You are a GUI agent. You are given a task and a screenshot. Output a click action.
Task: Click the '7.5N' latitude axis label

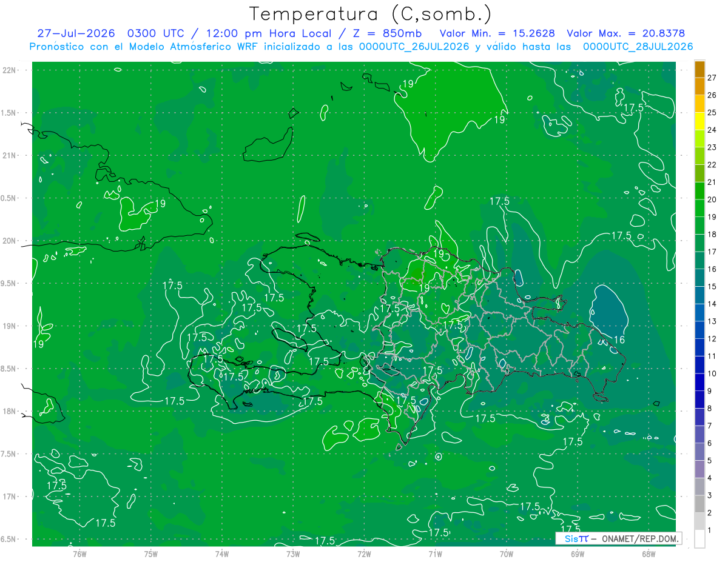click(x=9, y=454)
